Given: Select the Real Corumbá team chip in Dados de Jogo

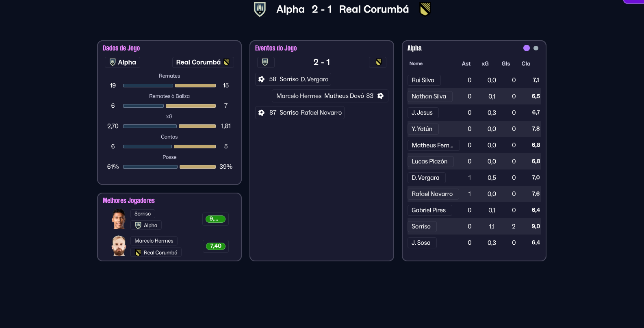Looking at the screenshot, I should tap(203, 62).
